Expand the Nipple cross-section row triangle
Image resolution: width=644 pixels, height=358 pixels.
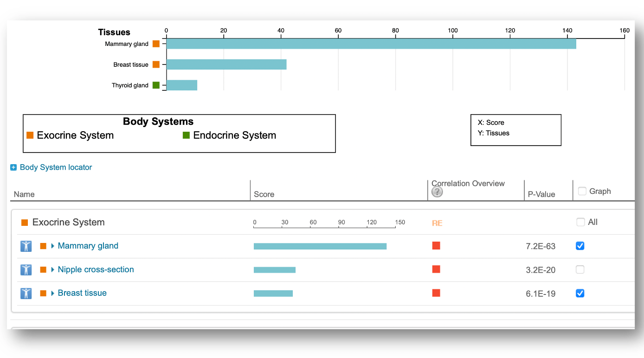click(x=53, y=270)
